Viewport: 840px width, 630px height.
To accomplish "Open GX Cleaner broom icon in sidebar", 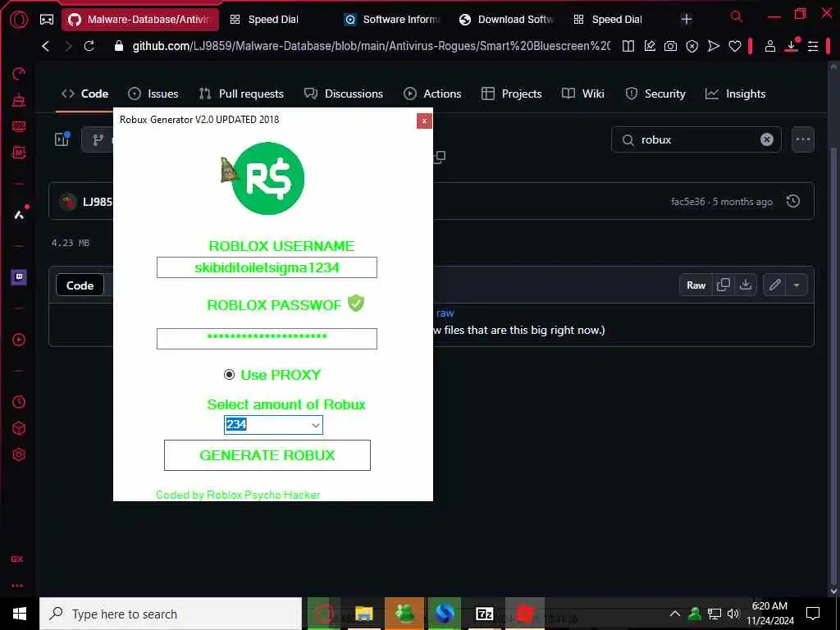I will pos(19,100).
